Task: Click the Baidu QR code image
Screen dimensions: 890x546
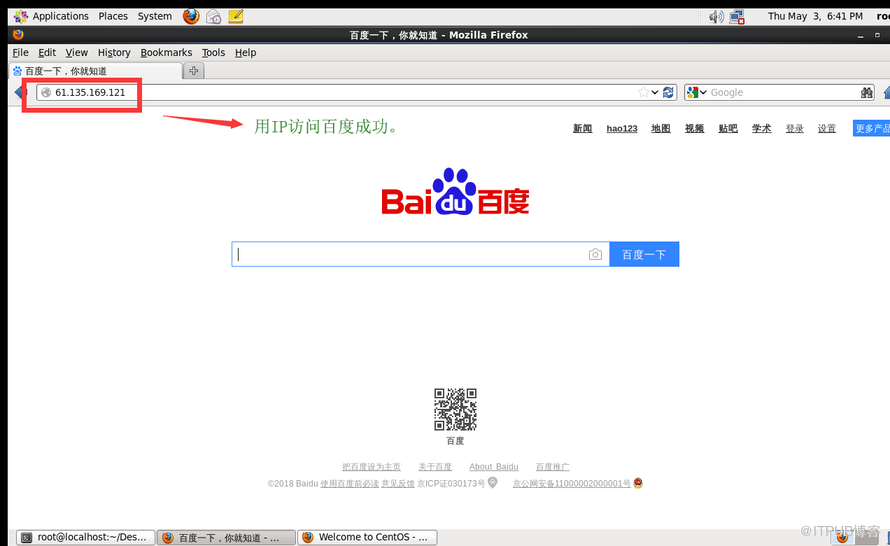Action: pyautogui.click(x=455, y=409)
